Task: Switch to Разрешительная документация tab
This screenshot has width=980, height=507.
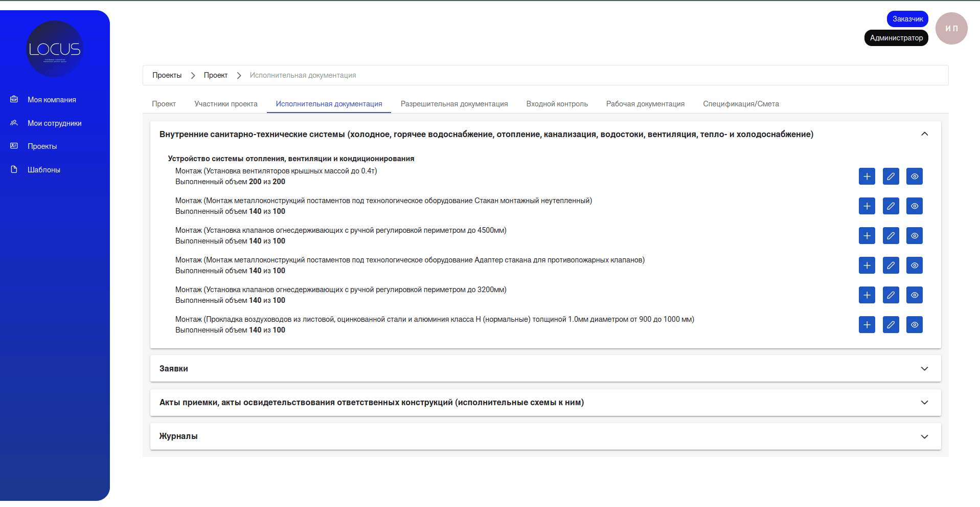Action: [454, 104]
